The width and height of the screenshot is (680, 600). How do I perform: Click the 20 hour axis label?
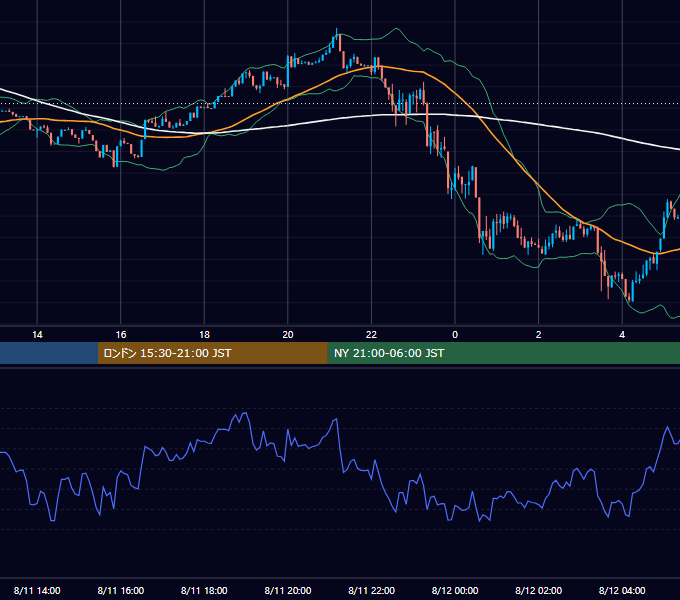[288, 335]
